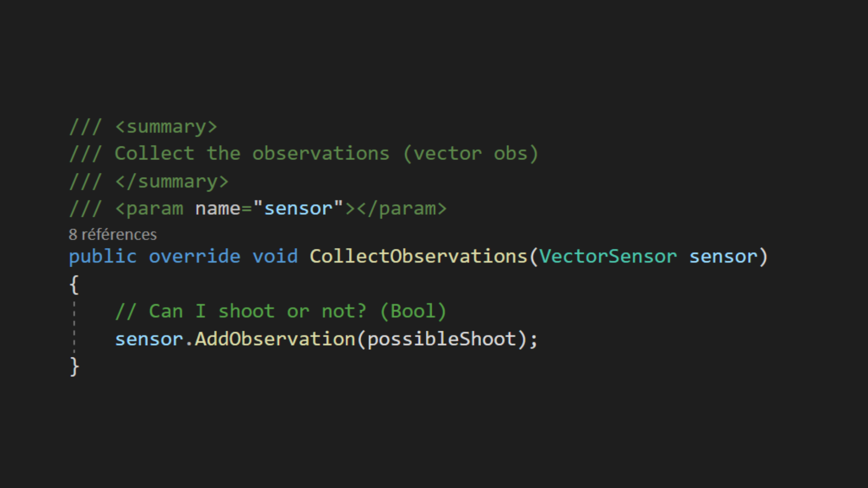Click sensor before .AddObservation
This screenshot has width=868, height=488.
click(x=149, y=339)
